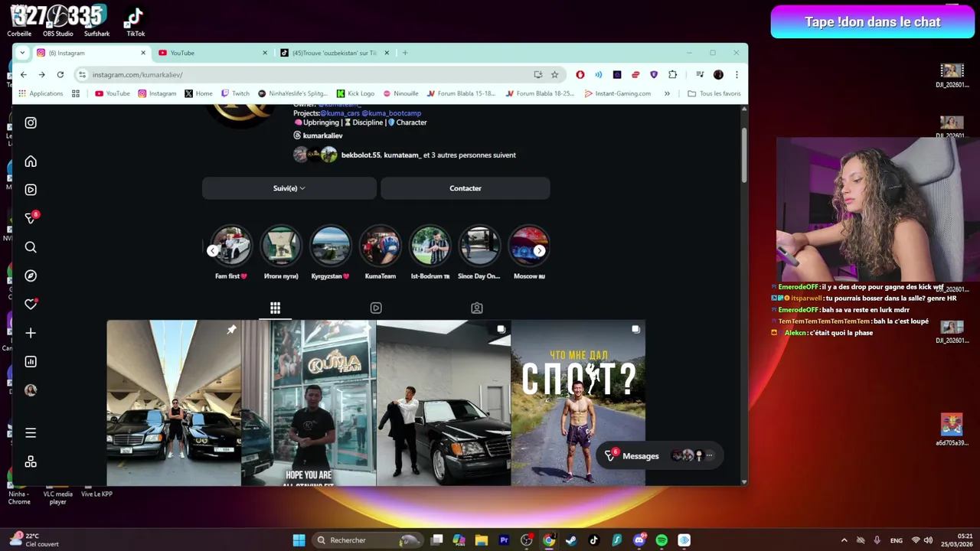
Task: Open the Kyrgyzstan story highlight
Action: click(331, 246)
